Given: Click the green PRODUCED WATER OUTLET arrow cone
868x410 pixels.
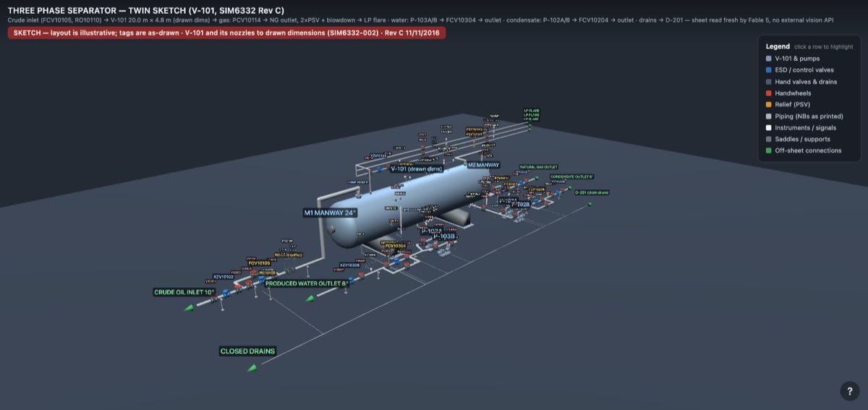Looking at the screenshot, I should tap(310, 299).
